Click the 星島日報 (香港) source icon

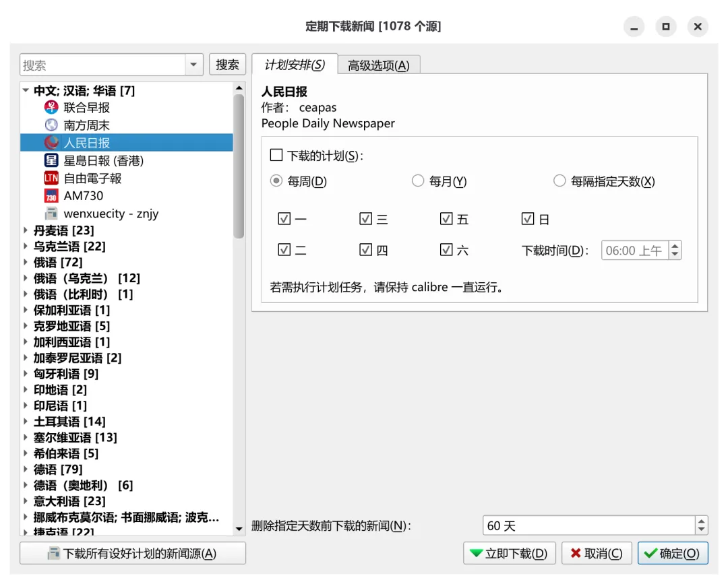[x=51, y=160]
